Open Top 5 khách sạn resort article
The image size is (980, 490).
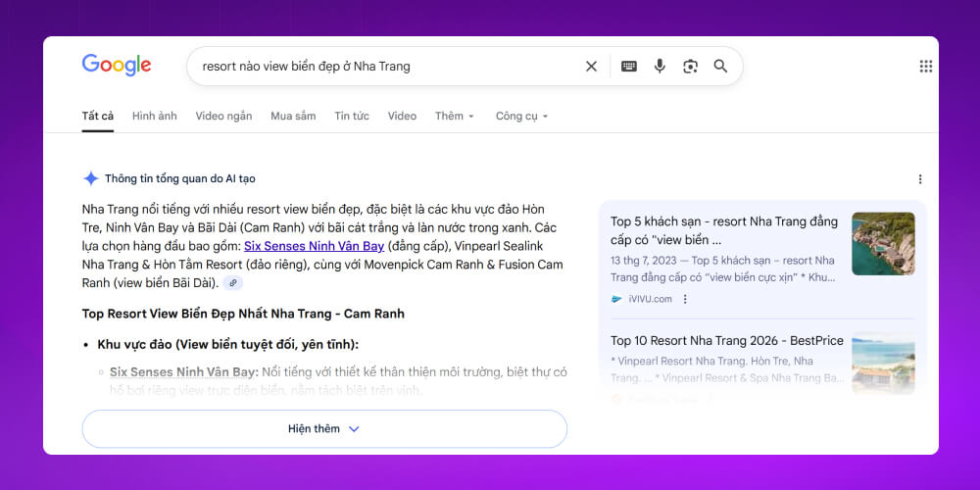pos(725,230)
